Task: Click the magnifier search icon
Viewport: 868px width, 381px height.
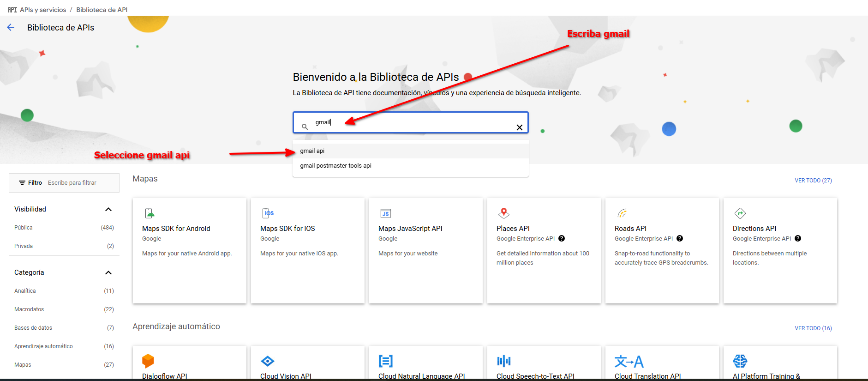Action: coord(305,127)
